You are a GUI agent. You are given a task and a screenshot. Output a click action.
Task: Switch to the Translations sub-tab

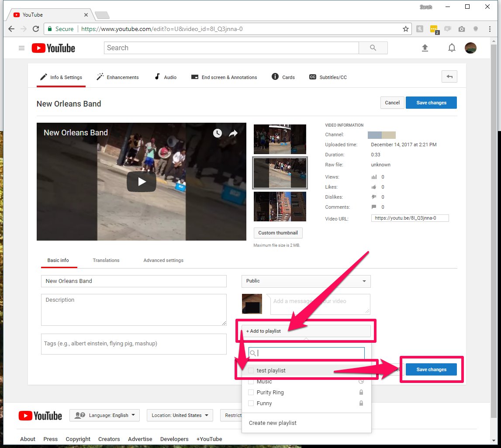click(x=106, y=261)
